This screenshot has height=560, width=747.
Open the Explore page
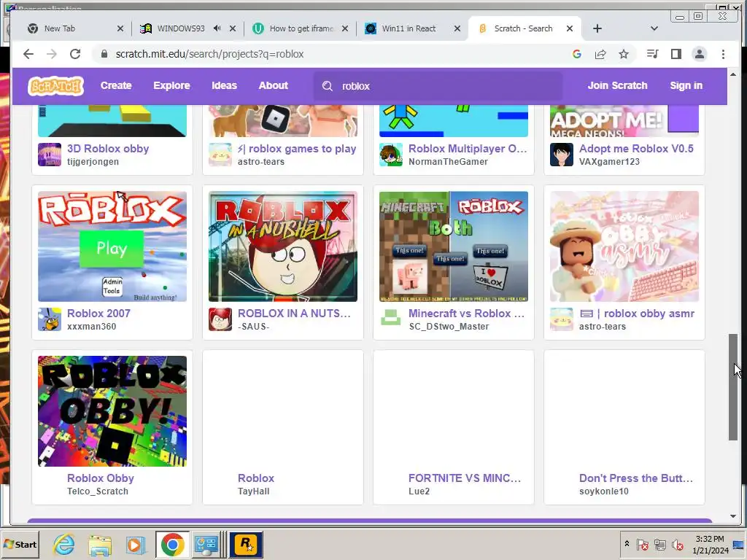pyautogui.click(x=171, y=86)
